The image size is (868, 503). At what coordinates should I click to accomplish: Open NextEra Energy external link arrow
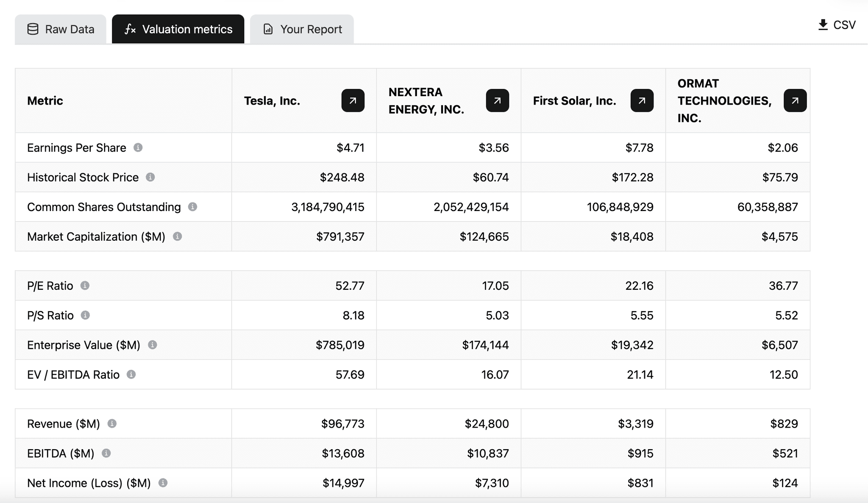pos(498,100)
